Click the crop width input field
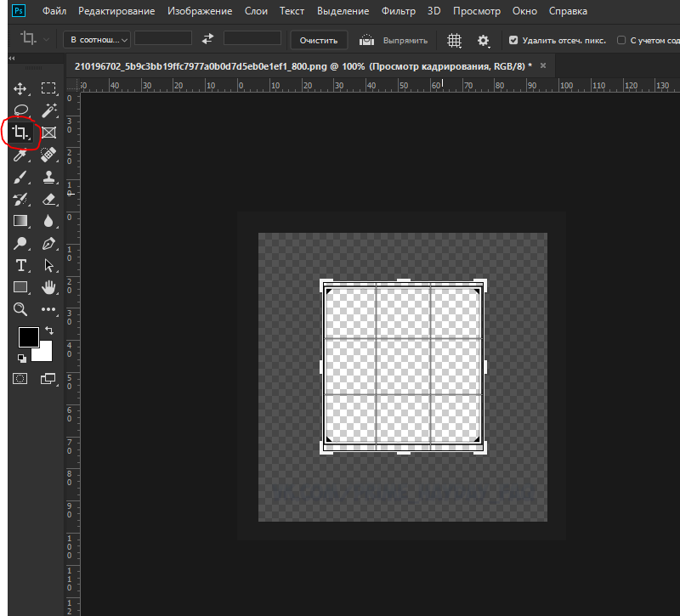 coord(163,38)
